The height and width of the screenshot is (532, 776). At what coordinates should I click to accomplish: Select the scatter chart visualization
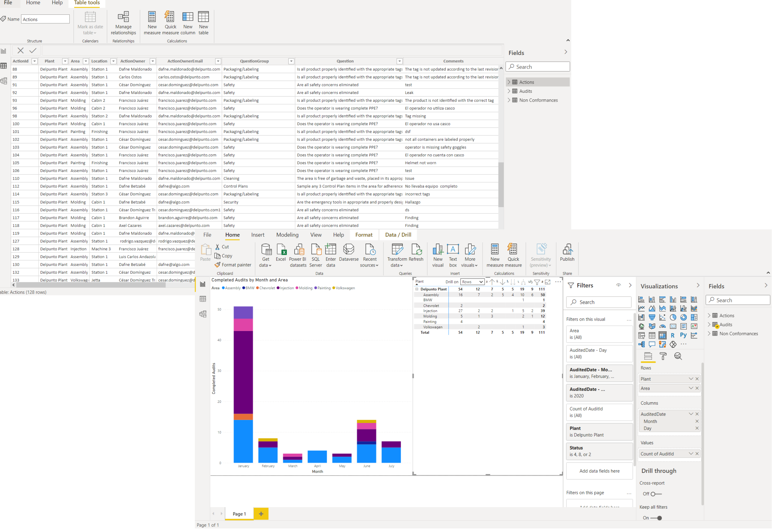pyautogui.click(x=663, y=318)
